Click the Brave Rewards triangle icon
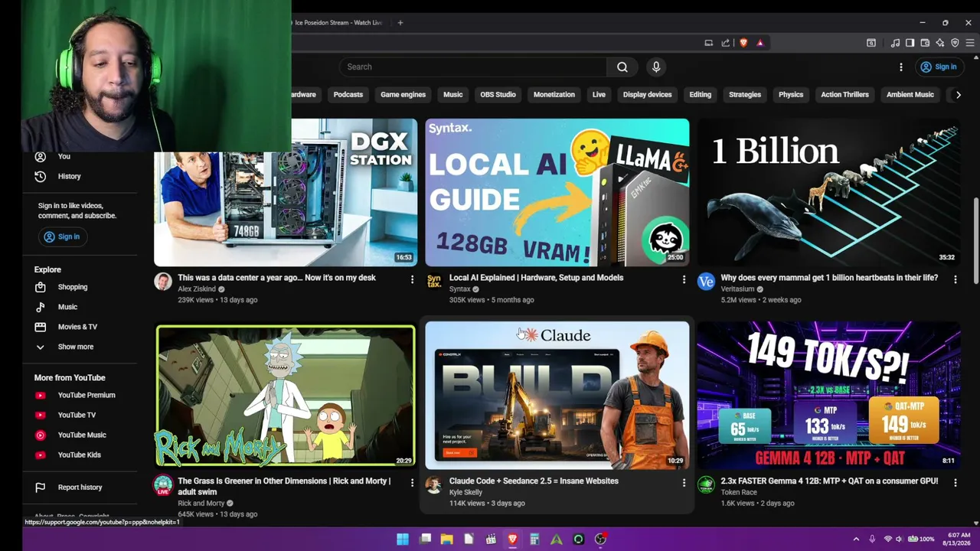The image size is (980, 551). tap(760, 43)
